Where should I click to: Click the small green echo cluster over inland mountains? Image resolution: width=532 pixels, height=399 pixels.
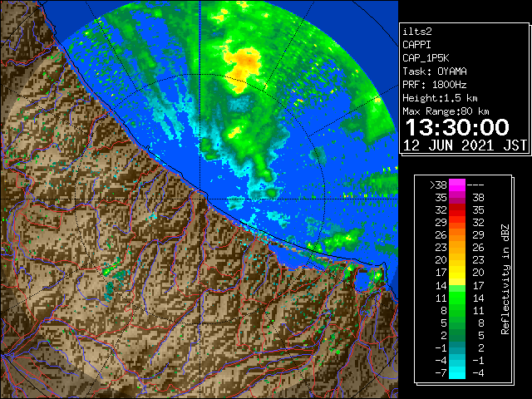[x=112, y=268]
